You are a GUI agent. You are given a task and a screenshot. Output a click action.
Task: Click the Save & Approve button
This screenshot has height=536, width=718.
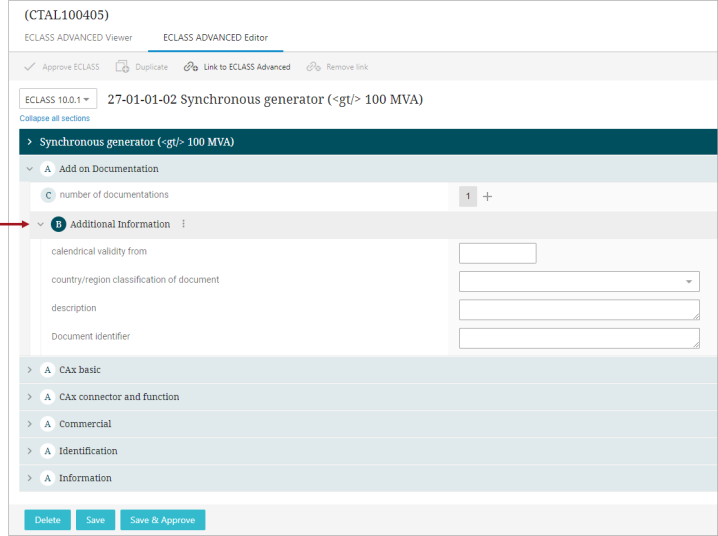[x=163, y=520]
